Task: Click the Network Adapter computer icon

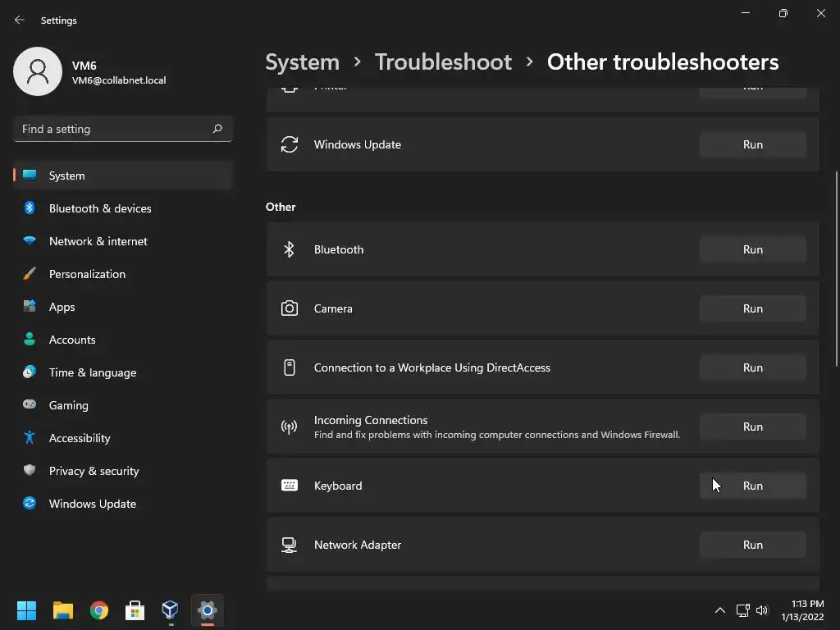Action: (x=290, y=545)
